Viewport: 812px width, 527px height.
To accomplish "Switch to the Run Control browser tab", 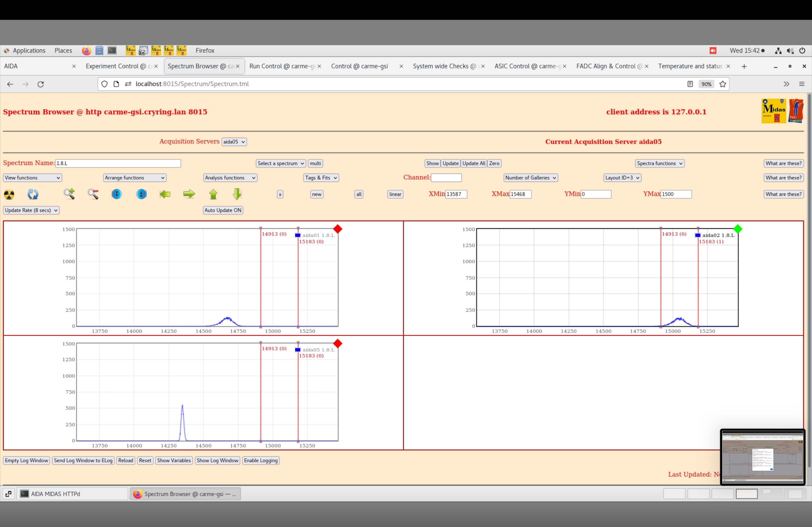I will click(x=282, y=66).
